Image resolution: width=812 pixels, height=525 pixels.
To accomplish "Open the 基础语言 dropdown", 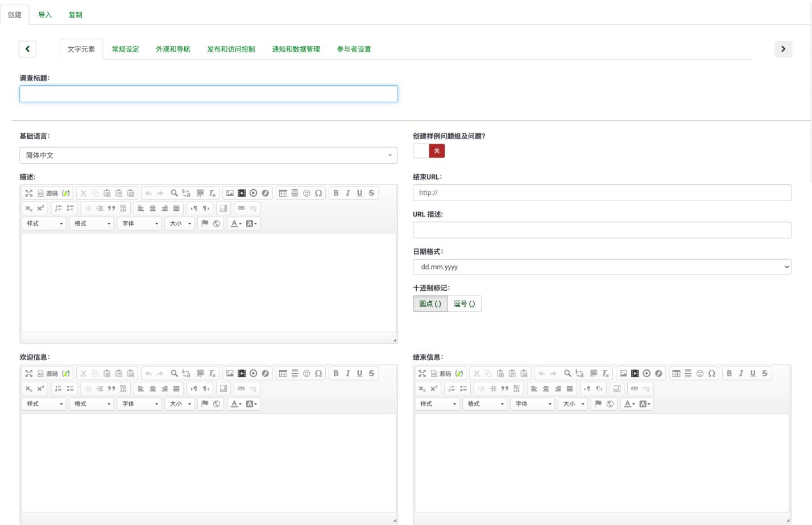I will pos(208,155).
